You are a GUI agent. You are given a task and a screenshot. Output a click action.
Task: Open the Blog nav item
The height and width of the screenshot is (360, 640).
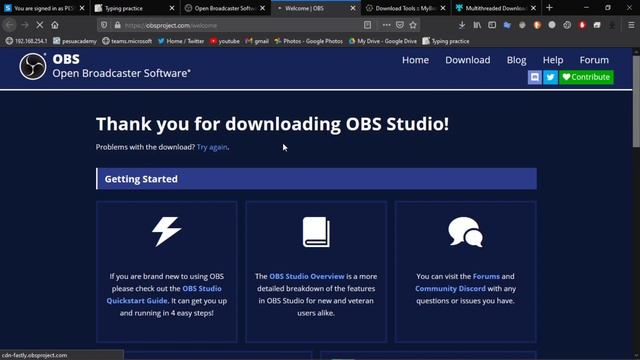pyautogui.click(x=516, y=60)
